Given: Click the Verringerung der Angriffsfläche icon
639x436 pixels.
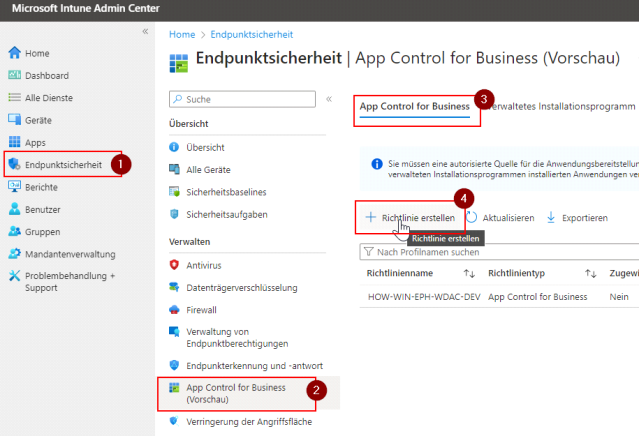Looking at the screenshot, I should click(x=174, y=421).
